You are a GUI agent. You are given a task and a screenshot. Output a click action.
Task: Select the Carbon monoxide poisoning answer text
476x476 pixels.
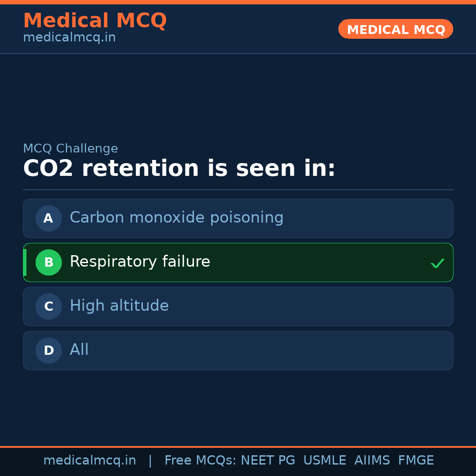coord(176,218)
